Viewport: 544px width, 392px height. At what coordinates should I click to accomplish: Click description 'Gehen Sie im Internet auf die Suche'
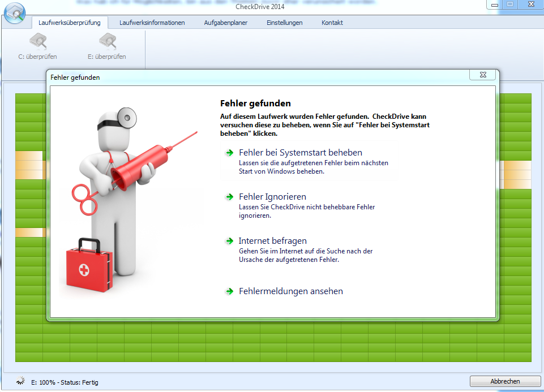(306, 255)
